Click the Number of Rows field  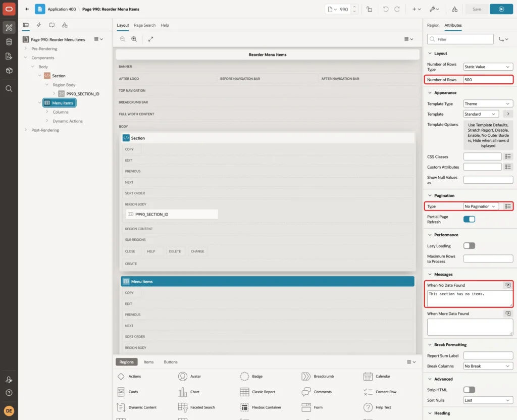[488, 80]
